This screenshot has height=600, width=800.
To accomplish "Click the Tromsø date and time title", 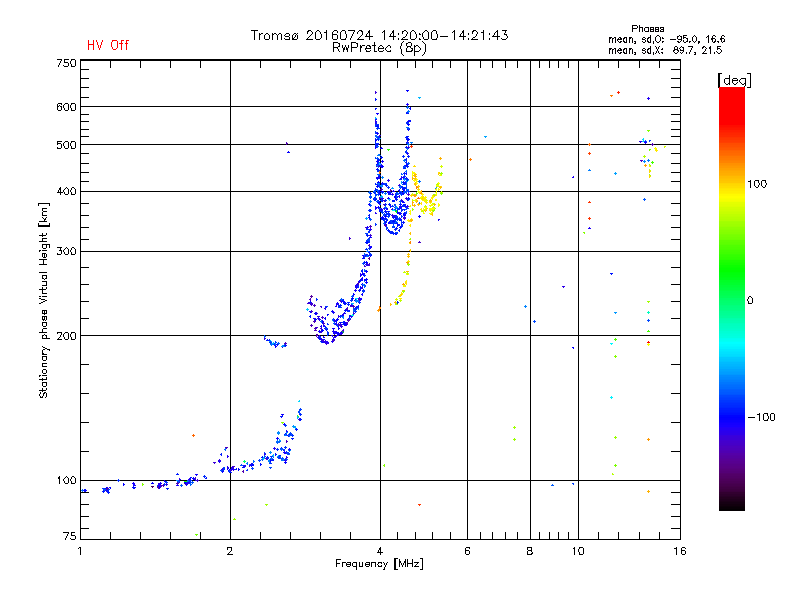I will 379,35.
